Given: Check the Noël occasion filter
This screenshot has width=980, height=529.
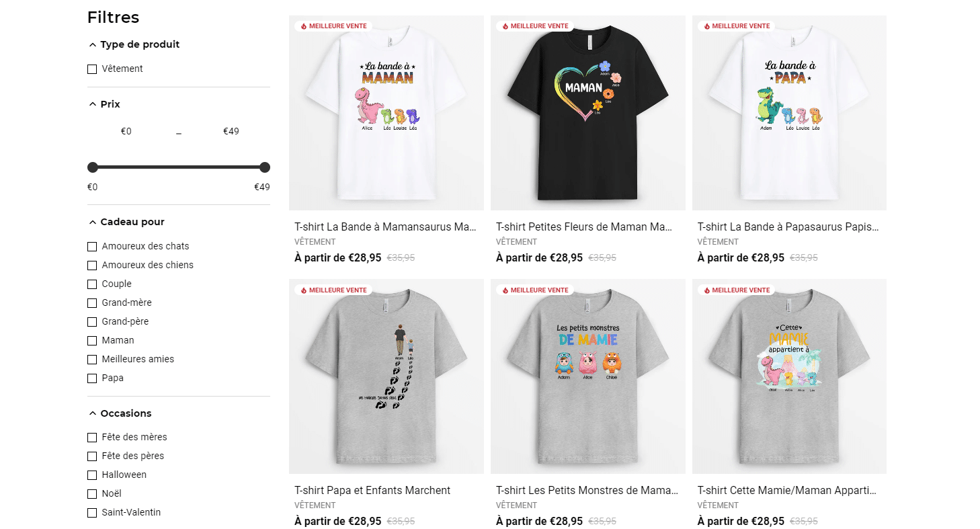Looking at the screenshot, I should pyautogui.click(x=92, y=494).
